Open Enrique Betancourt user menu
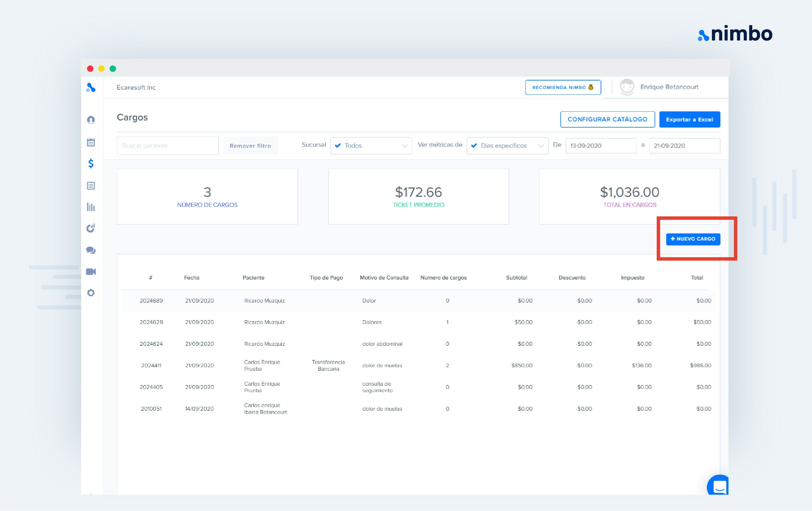 coord(669,87)
